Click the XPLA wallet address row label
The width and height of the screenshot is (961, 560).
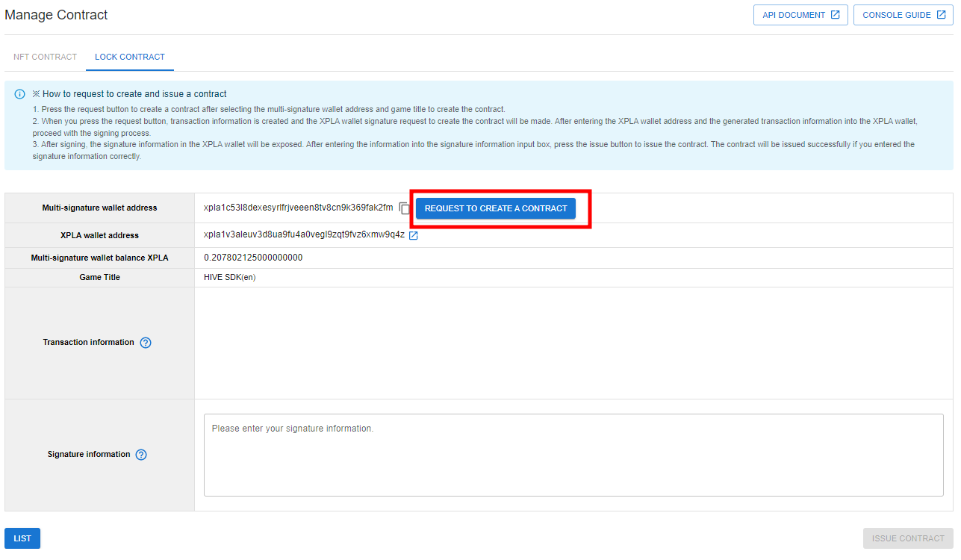(99, 235)
